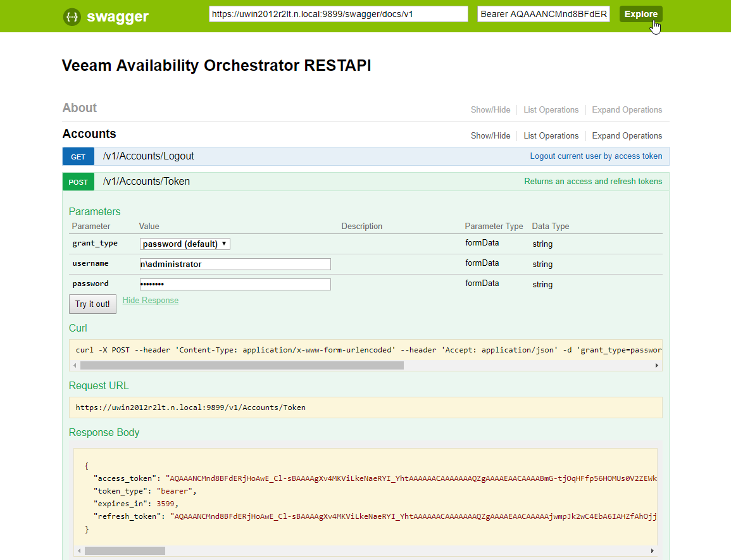Expand the /v1/Accounts/Logout operation
Screen dimensions: 731x560
click(x=148, y=156)
